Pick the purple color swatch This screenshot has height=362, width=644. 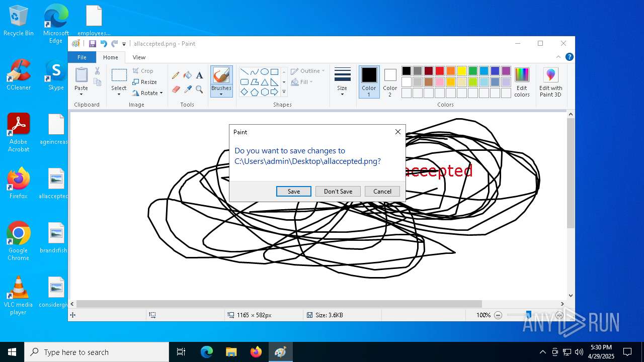pyautogui.click(x=506, y=71)
